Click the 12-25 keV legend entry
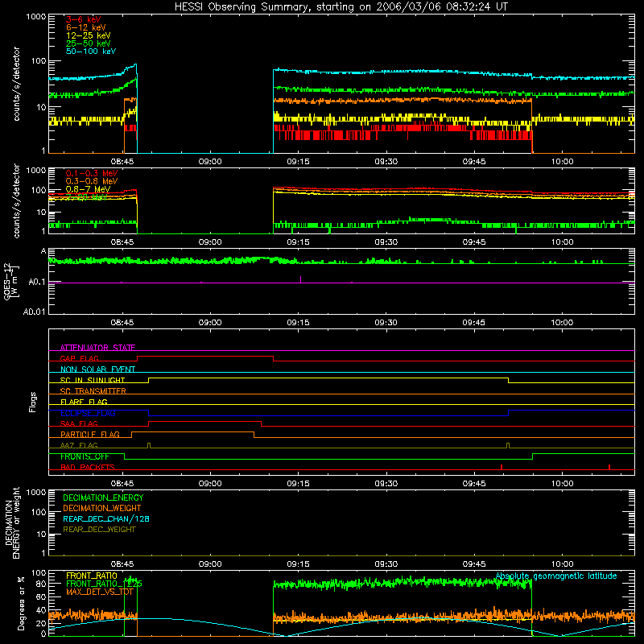The width and height of the screenshot is (644, 644). [x=89, y=35]
